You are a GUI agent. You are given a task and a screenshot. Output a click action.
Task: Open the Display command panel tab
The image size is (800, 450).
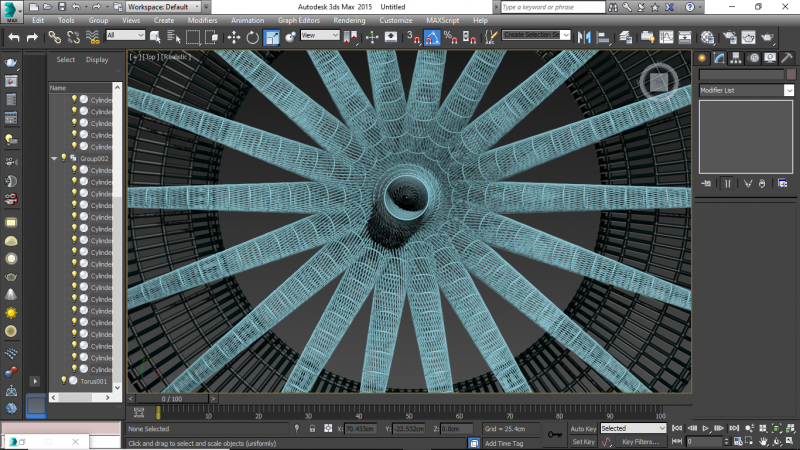pyautogui.click(x=770, y=58)
